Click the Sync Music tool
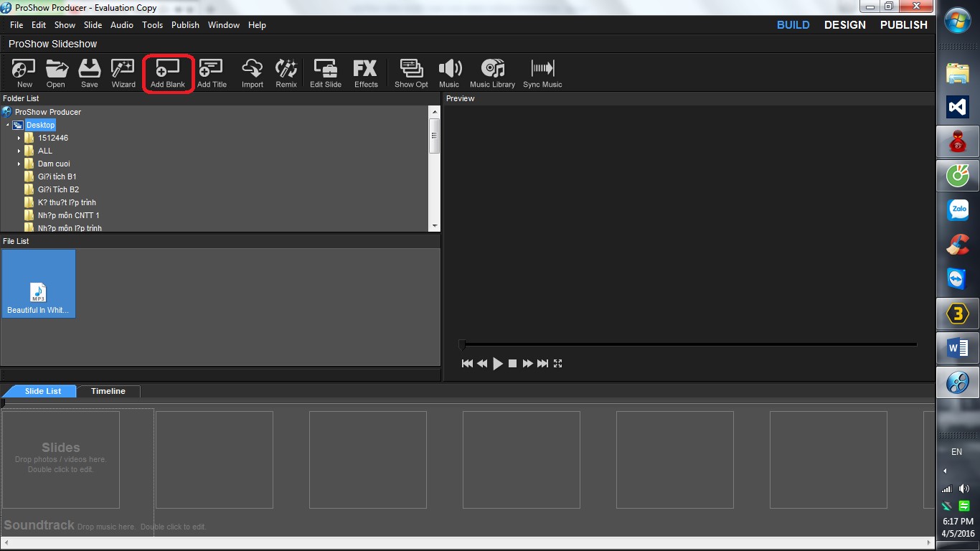980x551 pixels. [x=542, y=74]
